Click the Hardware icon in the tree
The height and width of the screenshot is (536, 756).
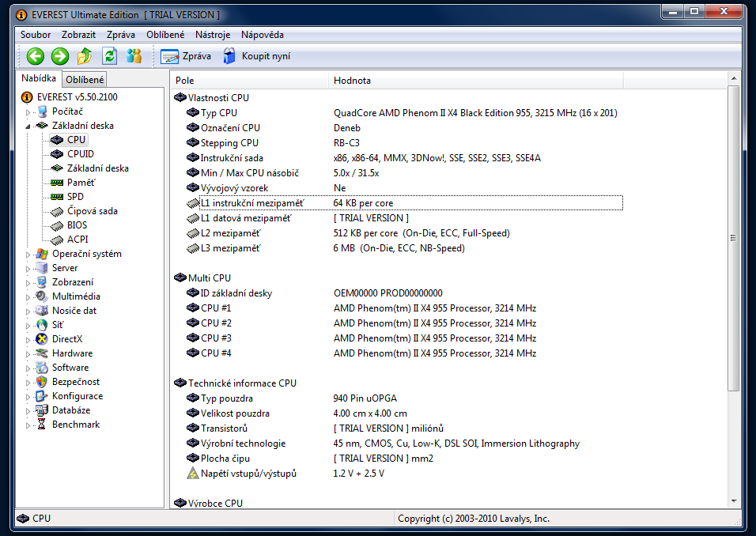(x=43, y=353)
